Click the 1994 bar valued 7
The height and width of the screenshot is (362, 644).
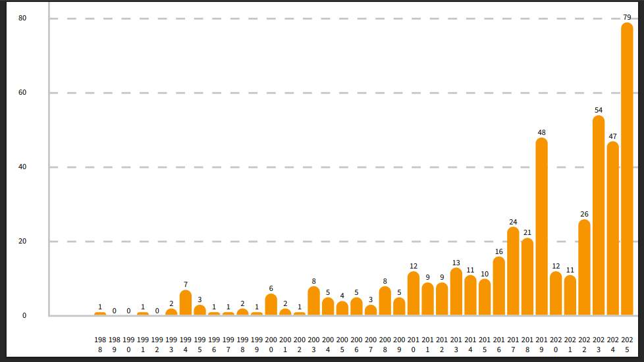[x=186, y=303]
